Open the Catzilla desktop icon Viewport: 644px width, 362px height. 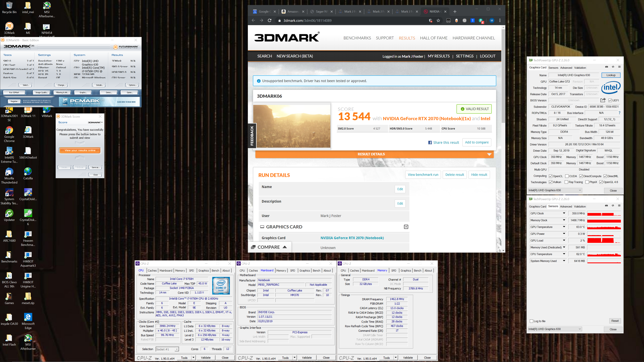pos(28,174)
